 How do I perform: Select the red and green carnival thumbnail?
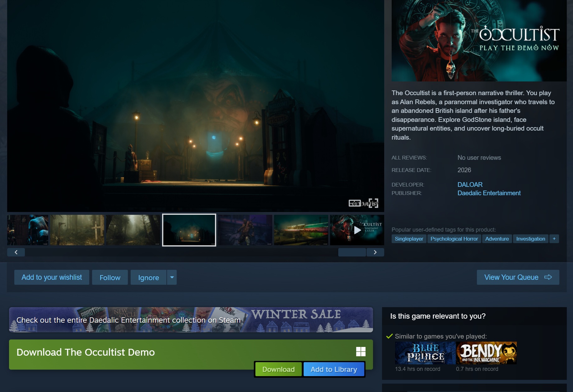[301, 230]
